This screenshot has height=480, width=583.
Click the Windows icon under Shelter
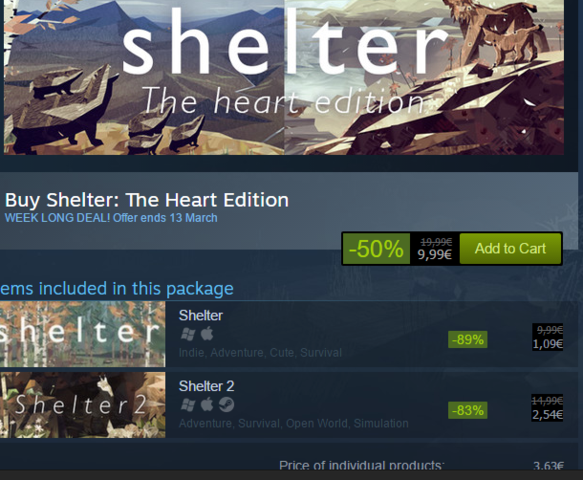coord(188,334)
